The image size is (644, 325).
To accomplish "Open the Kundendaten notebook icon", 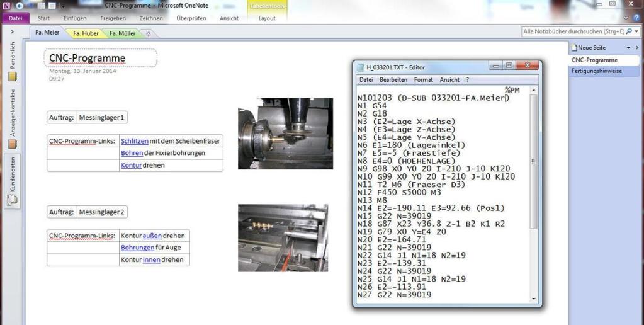I will point(13,200).
